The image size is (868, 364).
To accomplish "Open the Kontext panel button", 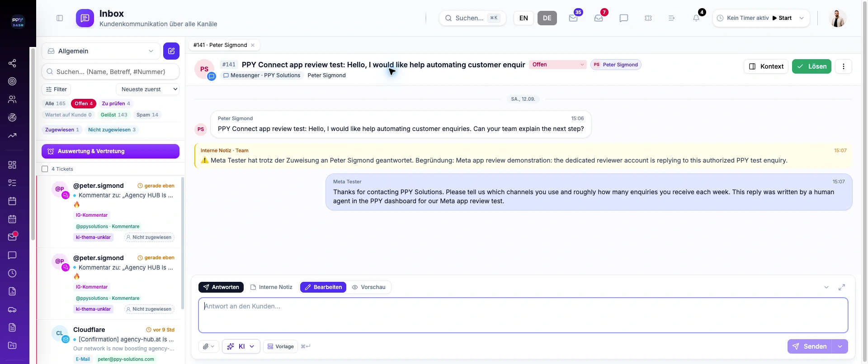I will [x=766, y=66].
